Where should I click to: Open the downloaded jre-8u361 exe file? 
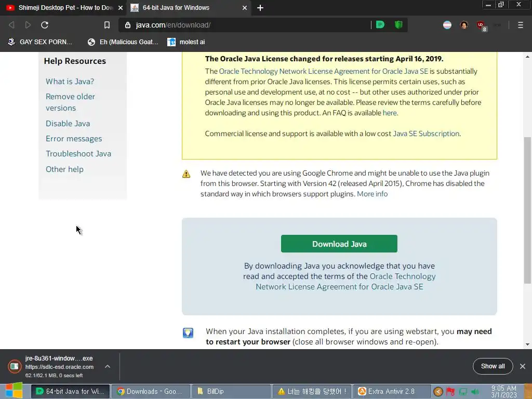tap(59, 358)
